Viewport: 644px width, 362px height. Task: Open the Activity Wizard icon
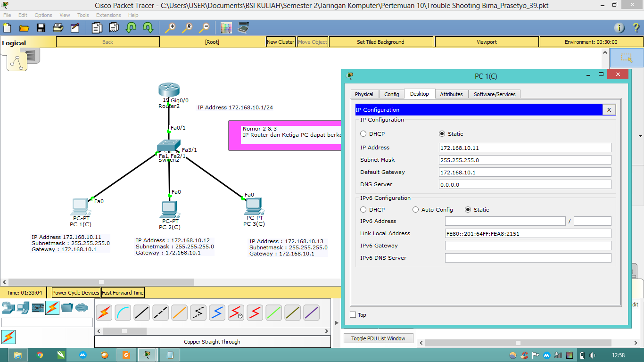[75, 28]
